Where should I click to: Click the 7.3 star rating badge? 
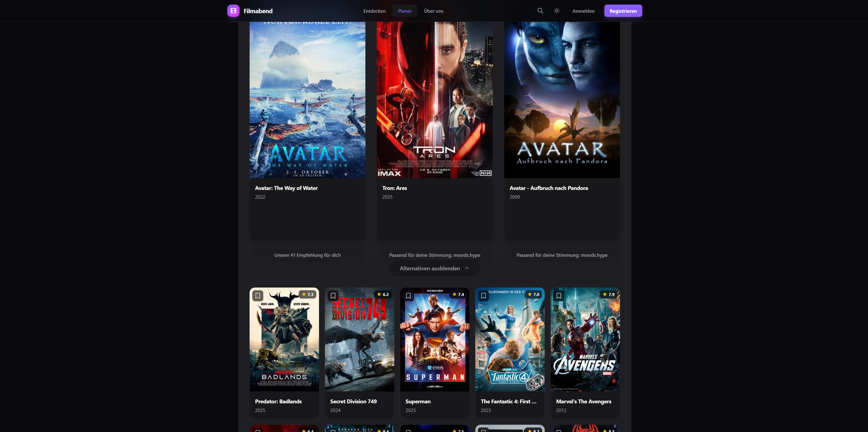point(307,294)
